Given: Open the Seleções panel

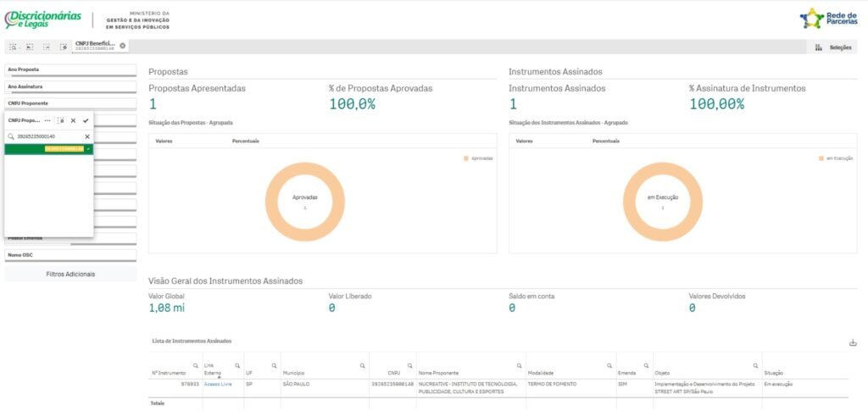Looking at the screenshot, I should pyautogui.click(x=835, y=47).
